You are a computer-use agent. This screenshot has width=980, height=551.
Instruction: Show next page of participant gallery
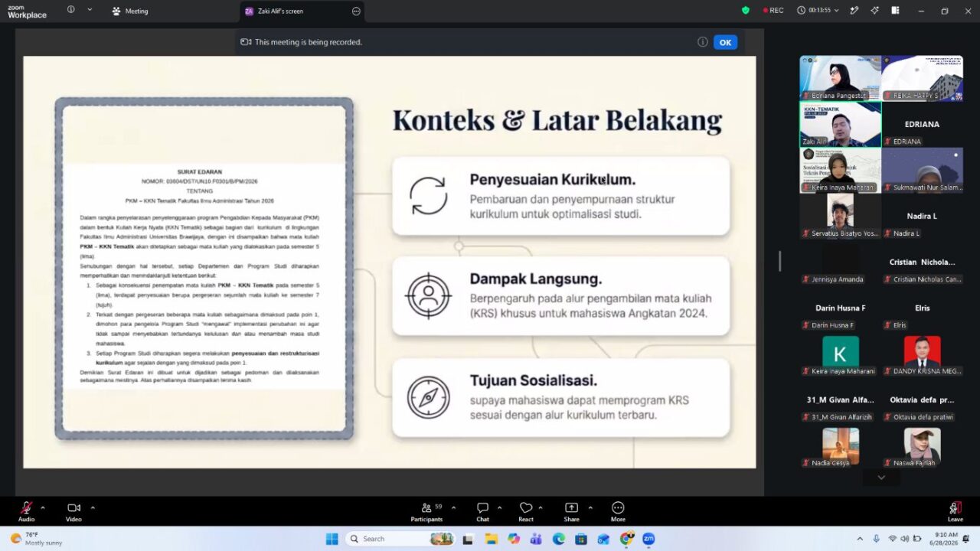pyautogui.click(x=881, y=478)
